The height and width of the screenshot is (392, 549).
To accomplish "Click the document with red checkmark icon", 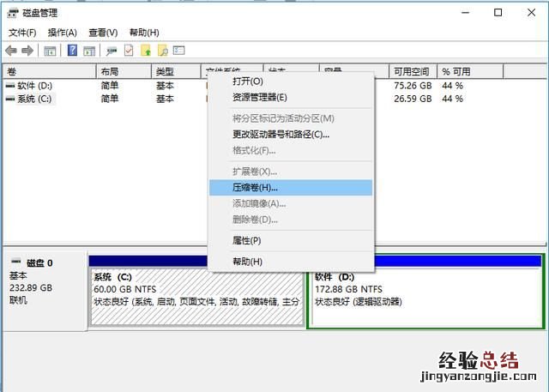I will click(129, 51).
